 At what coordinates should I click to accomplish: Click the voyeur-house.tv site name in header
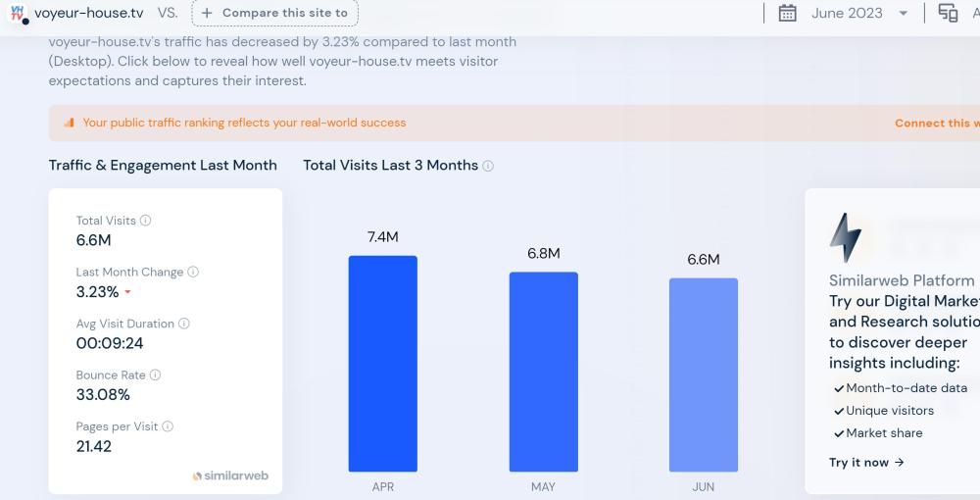pyautogui.click(x=90, y=13)
